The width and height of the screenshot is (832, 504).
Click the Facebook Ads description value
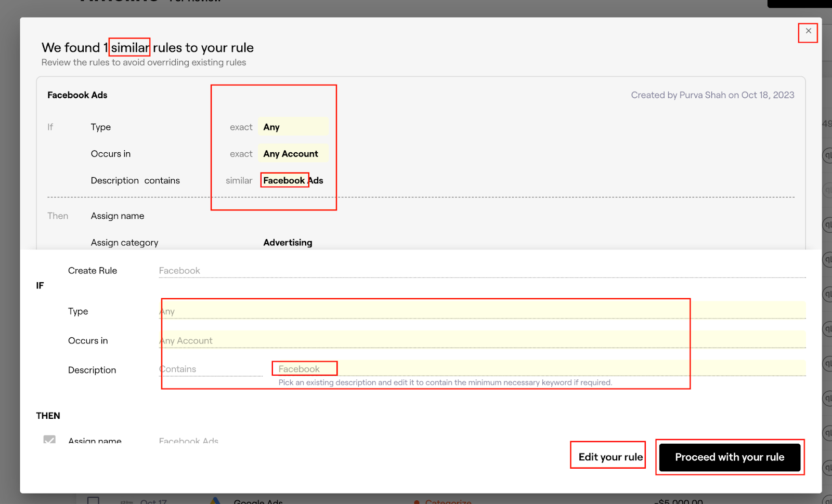coord(293,180)
